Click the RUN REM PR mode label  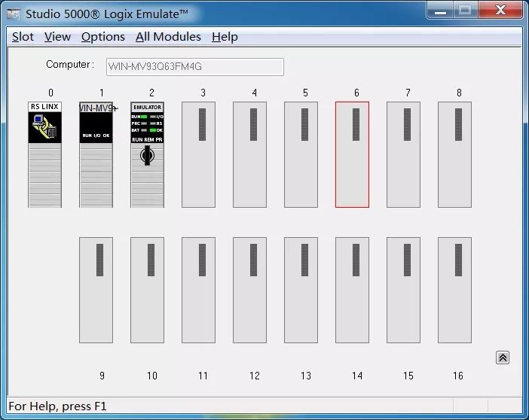[147, 139]
